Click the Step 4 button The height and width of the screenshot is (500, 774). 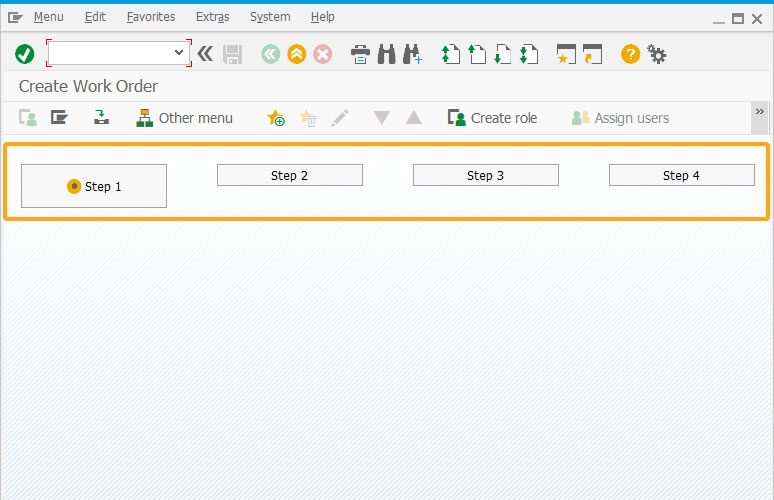pos(682,175)
